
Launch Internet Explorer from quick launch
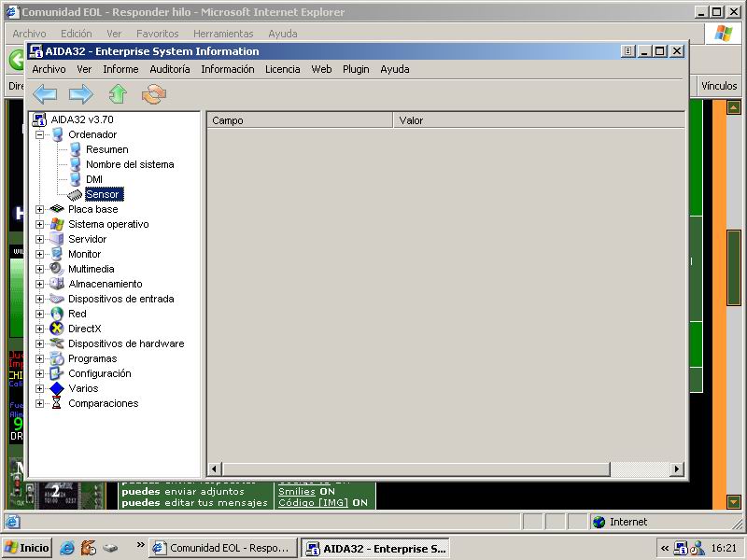67,548
